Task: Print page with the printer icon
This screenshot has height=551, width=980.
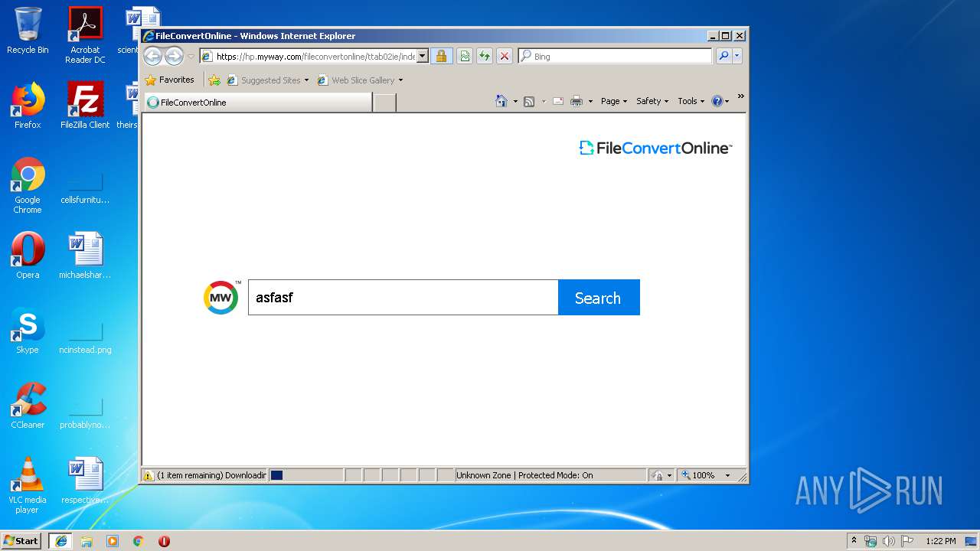Action: pyautogui.click(x=577, y=101)
